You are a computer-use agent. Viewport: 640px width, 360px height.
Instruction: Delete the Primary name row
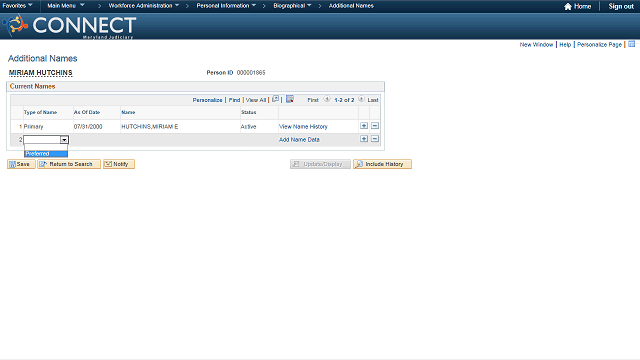(375, 126)
